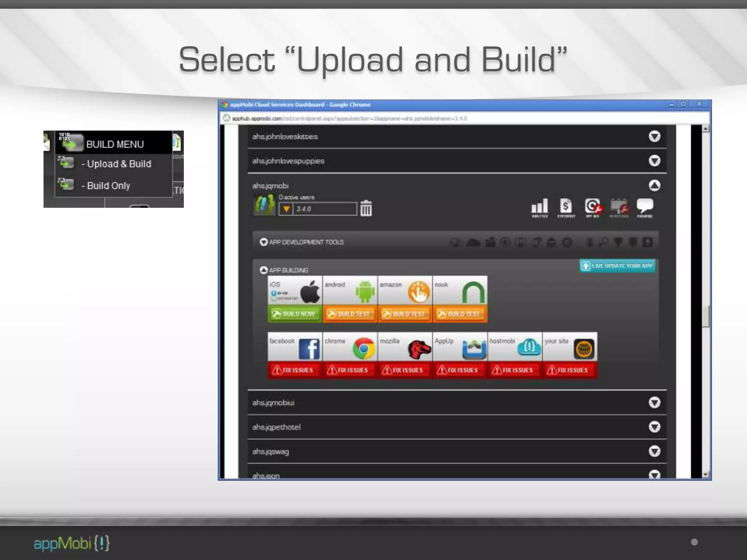Click the shield icon in development tools
Image resolution: width=747 pixels, height=560 pixels.
(x=633, y=242)
